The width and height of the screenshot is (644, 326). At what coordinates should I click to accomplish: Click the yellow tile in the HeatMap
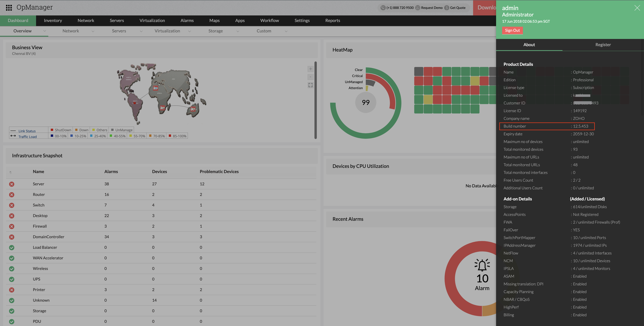click(x=474, y=81)
